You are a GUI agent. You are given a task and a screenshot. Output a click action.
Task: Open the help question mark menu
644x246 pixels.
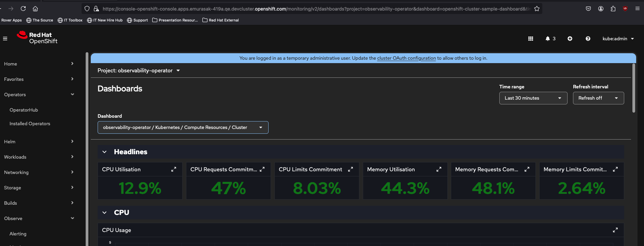[x=588, y=39]
